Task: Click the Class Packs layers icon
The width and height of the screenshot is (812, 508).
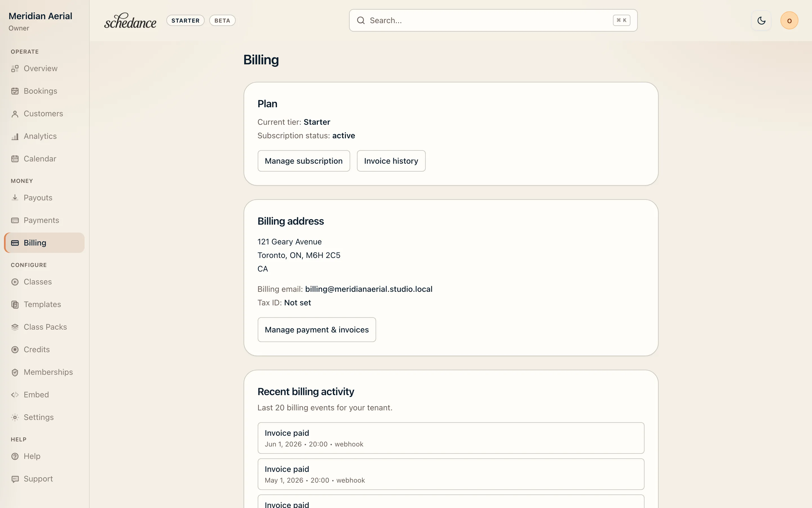Action: click(x=15, y=327)
